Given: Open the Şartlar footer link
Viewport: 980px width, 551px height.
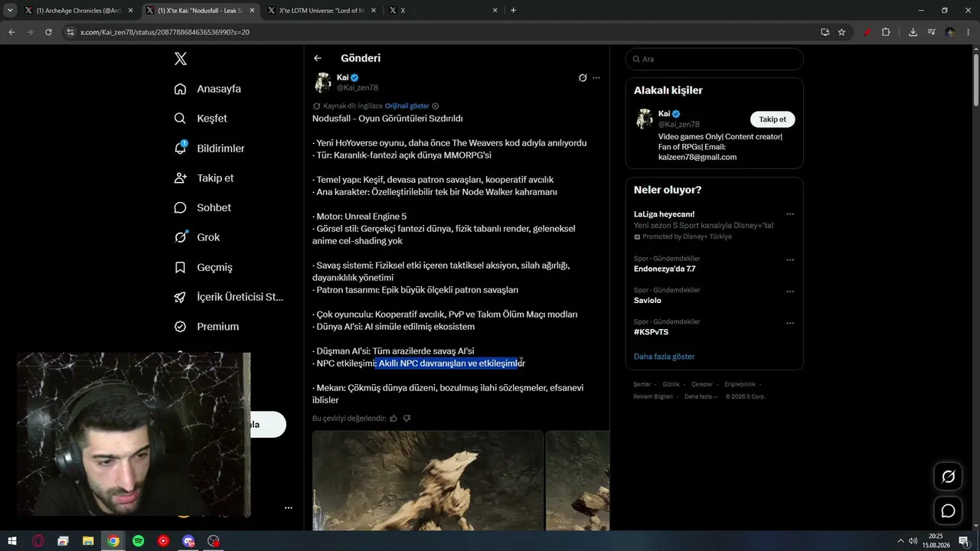Looking at the screenshot, I should (642, 384).
